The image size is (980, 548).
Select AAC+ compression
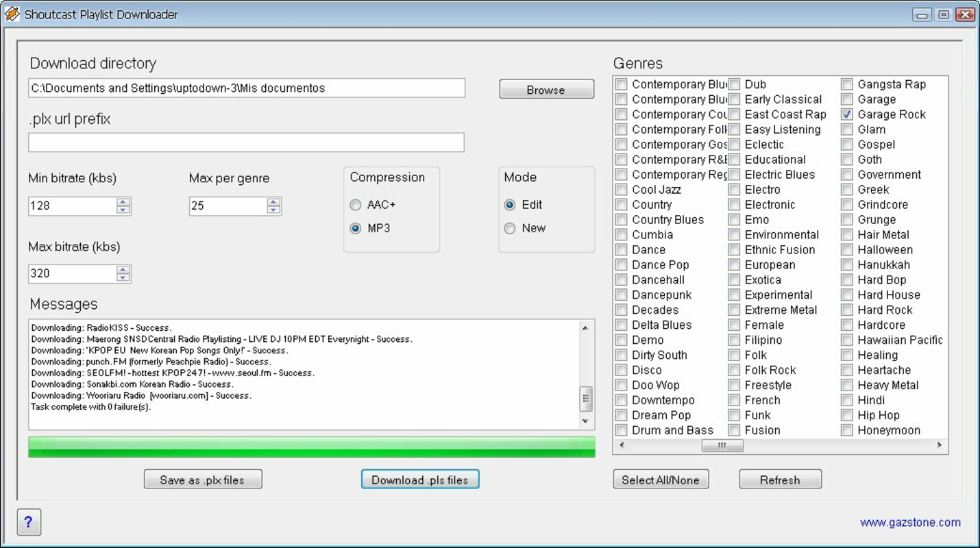[356, 205]
